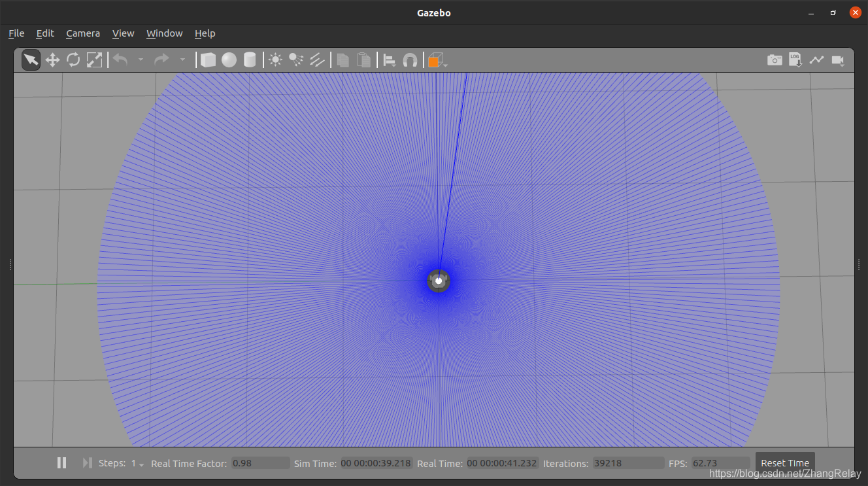Open the Edit menu

pos(45,33)
